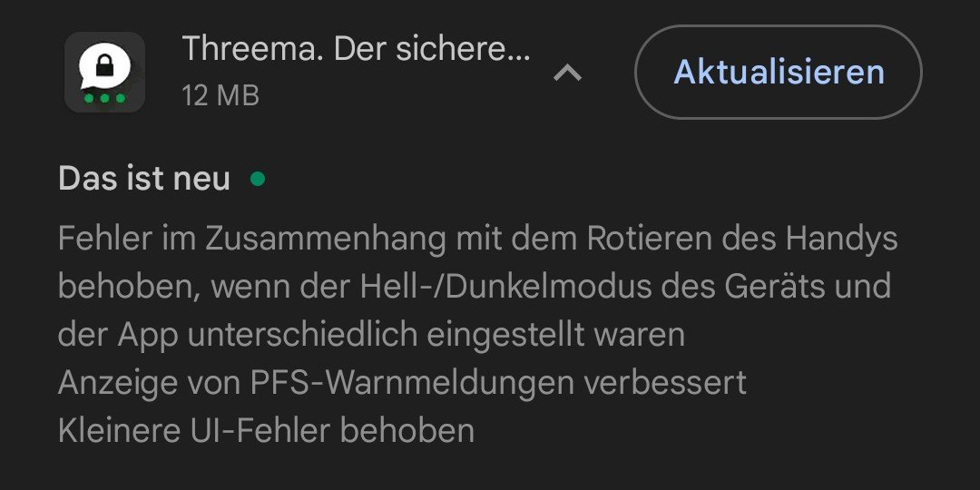Select the PFS-Warnmeldungen term in the changelog

pos(412,383)
